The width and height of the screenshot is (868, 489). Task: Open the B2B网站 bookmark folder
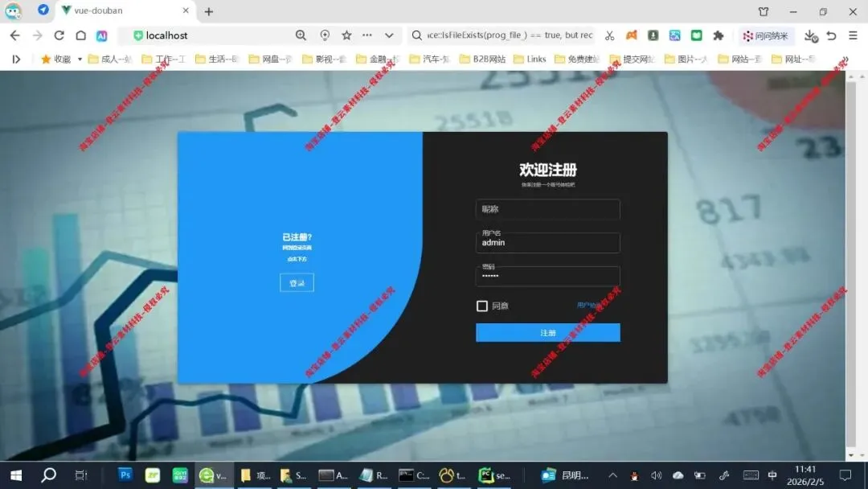pyautogui.click(x=482, y=59)
